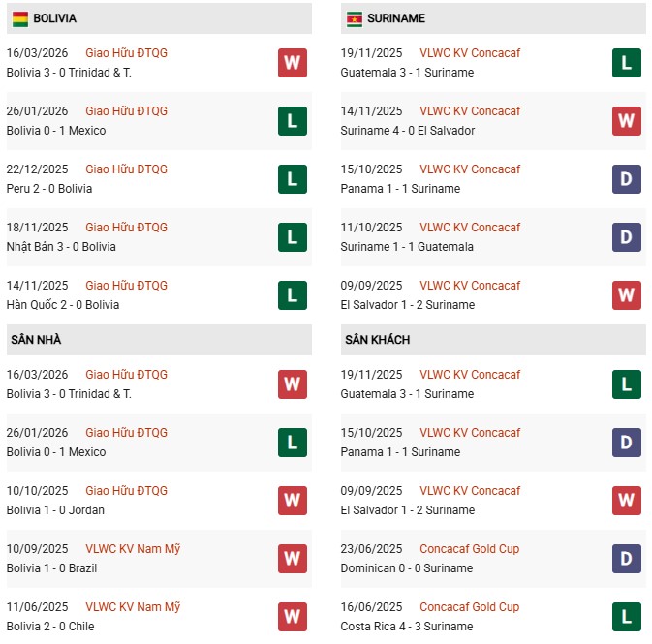Screen dimensions: 652x644
Task: Click the D badge for Dominican 0-0 Suriname
Action: tap(627, 559)
